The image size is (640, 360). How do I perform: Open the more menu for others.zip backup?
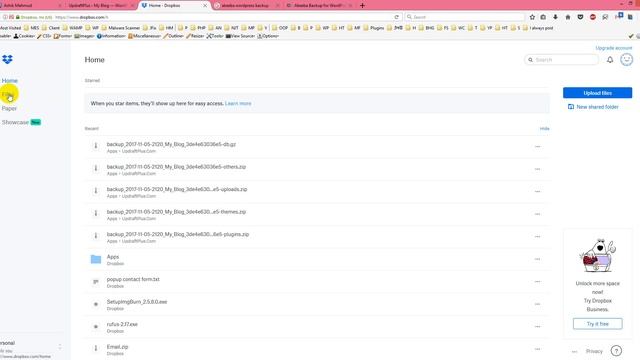click(x=538, y=169)
